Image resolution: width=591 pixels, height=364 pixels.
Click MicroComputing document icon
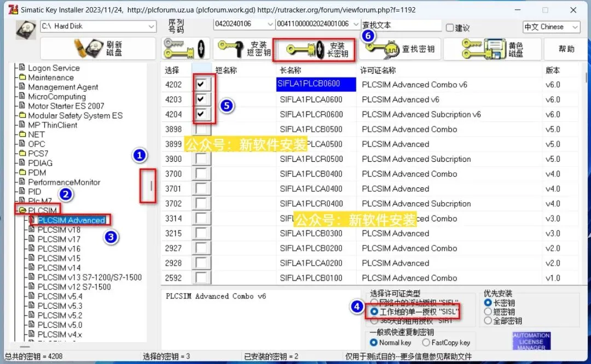(22, 96)
